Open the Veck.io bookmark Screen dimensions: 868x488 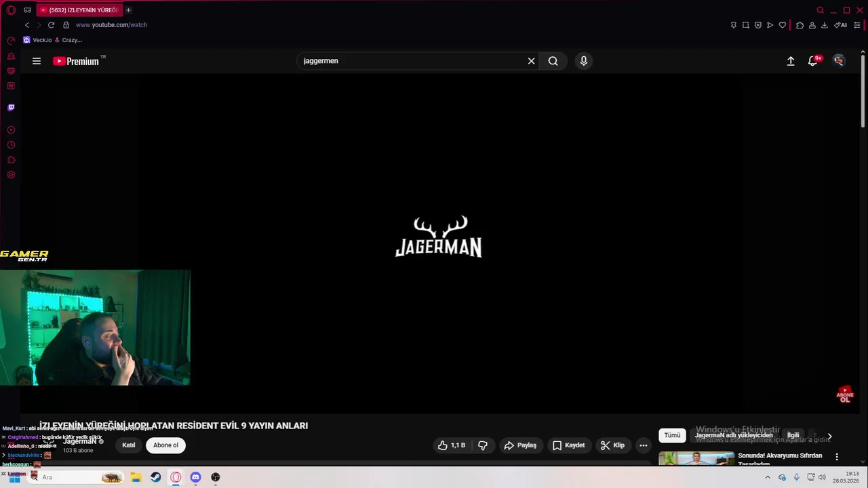coord(37,40)
